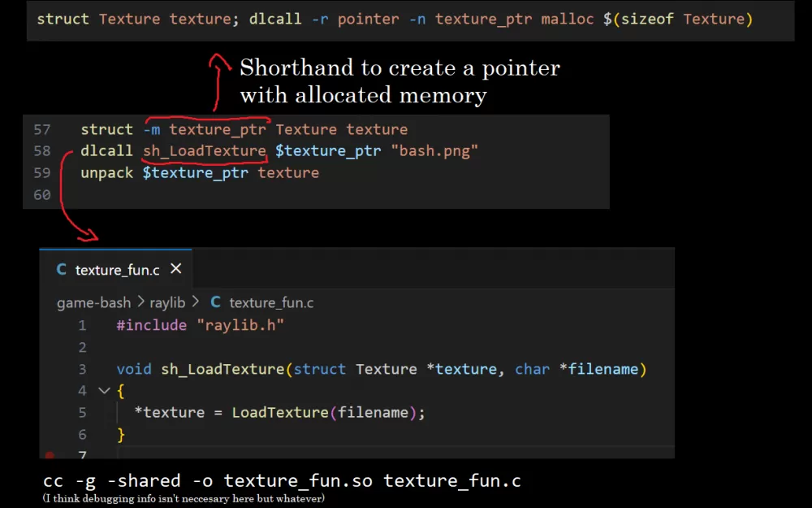Click the "bash.png" string on line 58

pos(434,151)
